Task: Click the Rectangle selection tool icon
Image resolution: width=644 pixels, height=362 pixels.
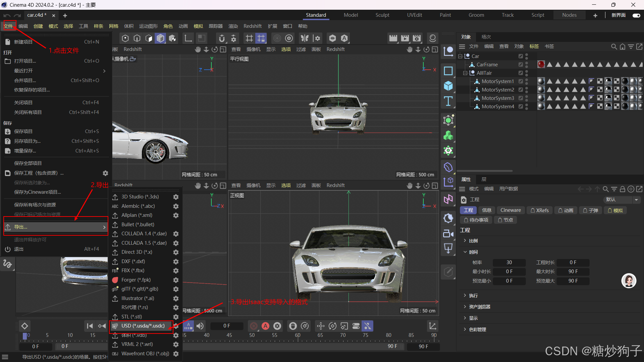Action: [x=448, y=71]
